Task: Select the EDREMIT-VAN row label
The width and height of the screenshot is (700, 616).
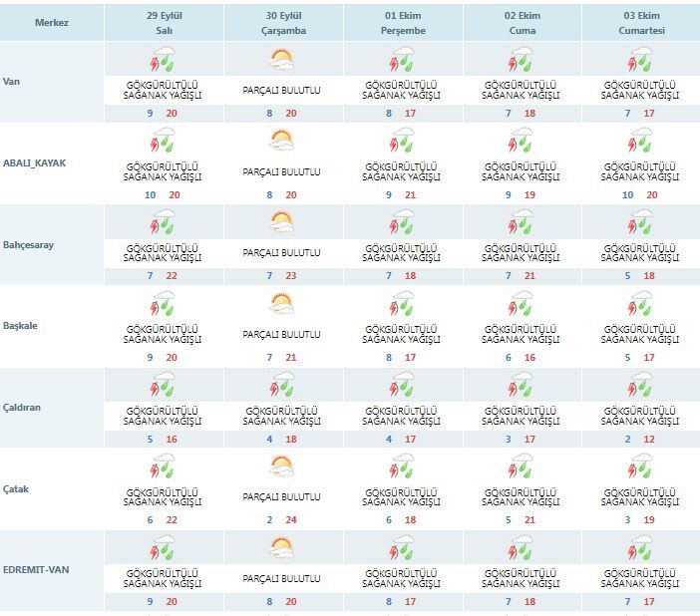Action: click(x=36, y=570)
